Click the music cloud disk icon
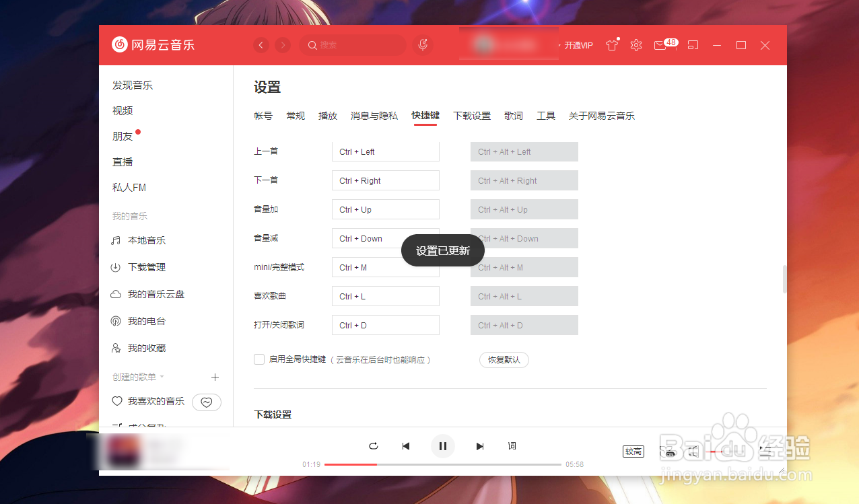The height and width of the screenshot is (504, 859). click(116, 294)
